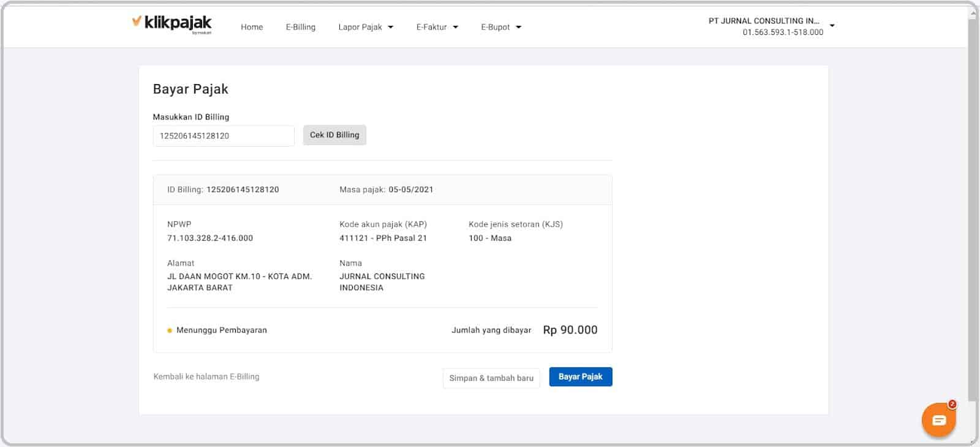The width and height of the screenshot is (980, 447).
Task: Go to the Home menu
Action: tap(252, 27)
